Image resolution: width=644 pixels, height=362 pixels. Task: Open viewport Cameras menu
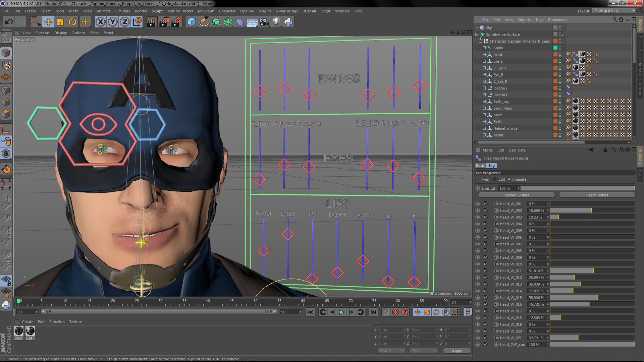42,33
